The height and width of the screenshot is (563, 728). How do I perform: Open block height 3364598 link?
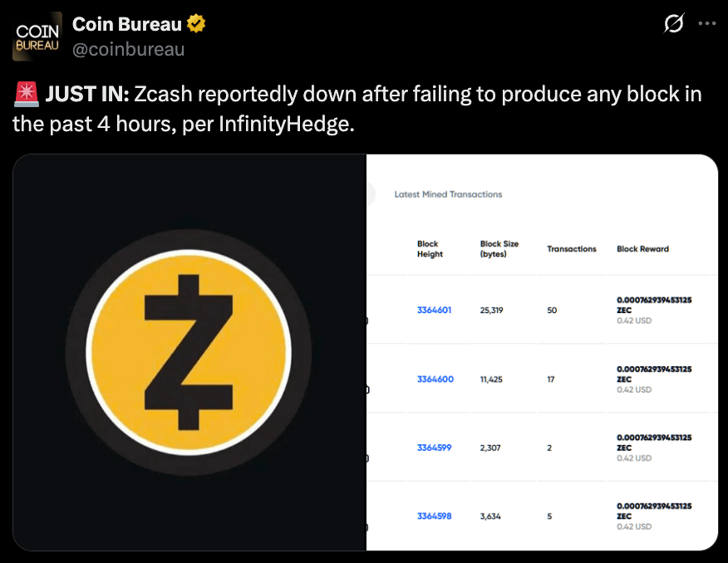pos(434,516)
